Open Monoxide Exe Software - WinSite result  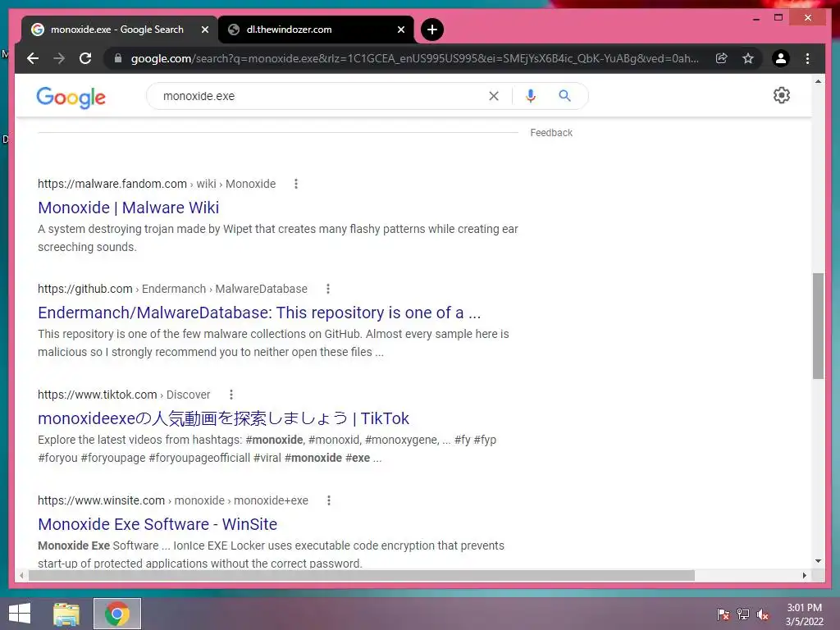(x=157, y=524)
